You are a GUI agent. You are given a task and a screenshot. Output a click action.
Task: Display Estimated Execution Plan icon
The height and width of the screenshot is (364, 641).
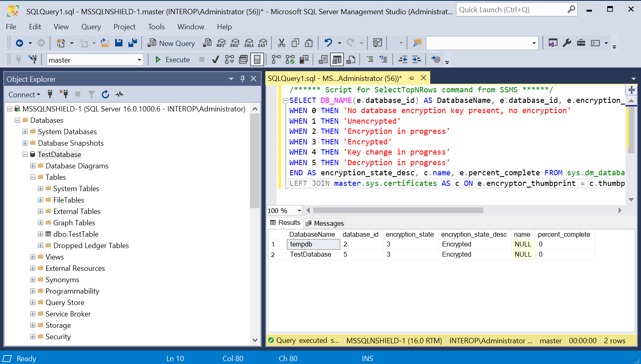(x=230, y=60)
